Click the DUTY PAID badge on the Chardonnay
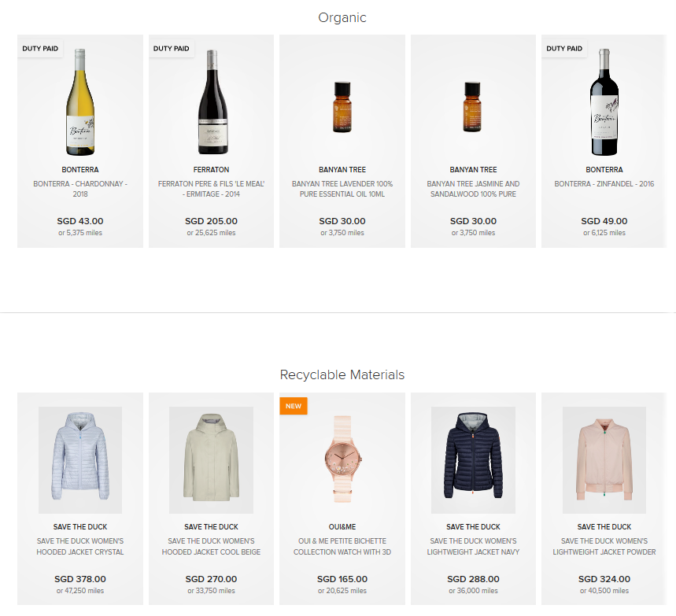 click(40, 48)
